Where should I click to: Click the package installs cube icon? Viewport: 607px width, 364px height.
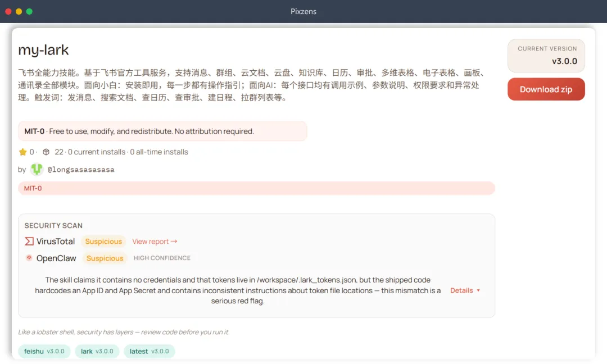[46, 152]
